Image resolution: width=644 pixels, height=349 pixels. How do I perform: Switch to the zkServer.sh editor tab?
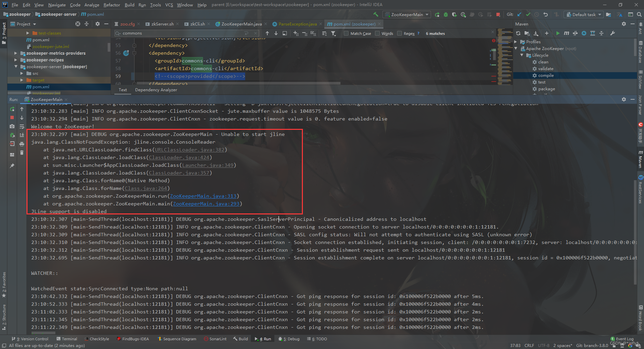tap(162, 24)
